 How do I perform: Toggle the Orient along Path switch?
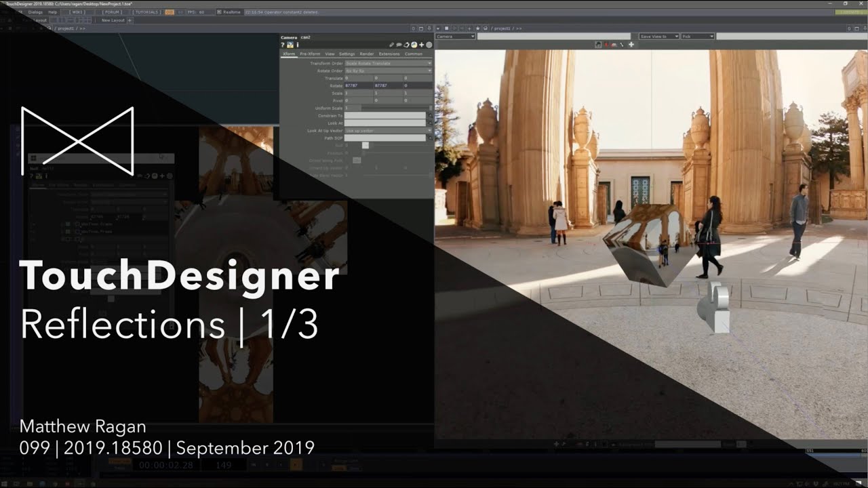pos(357,160)
